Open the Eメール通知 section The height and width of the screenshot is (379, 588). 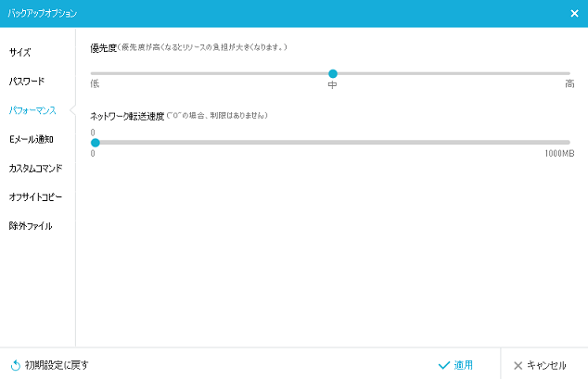click(32, 139)
